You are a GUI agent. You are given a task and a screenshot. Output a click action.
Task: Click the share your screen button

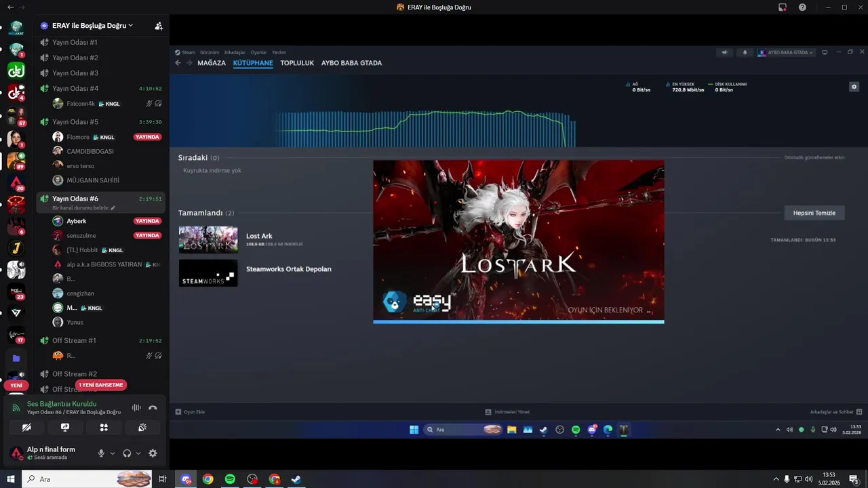[65, 428]
